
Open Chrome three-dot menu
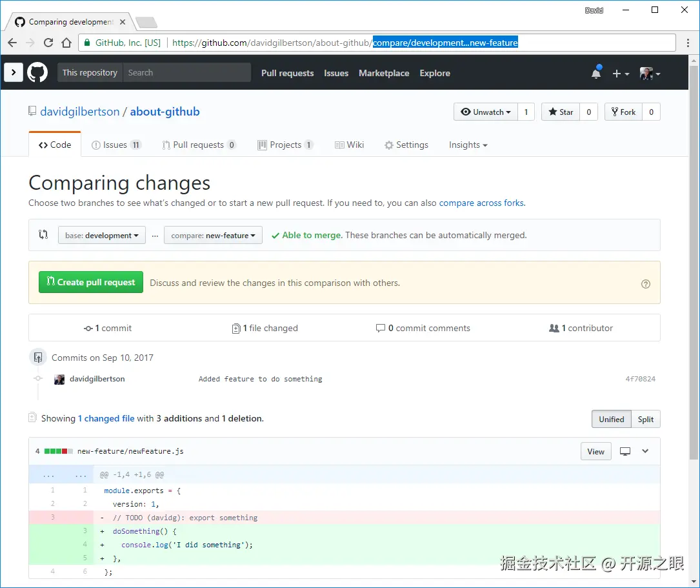click(688, 43)
